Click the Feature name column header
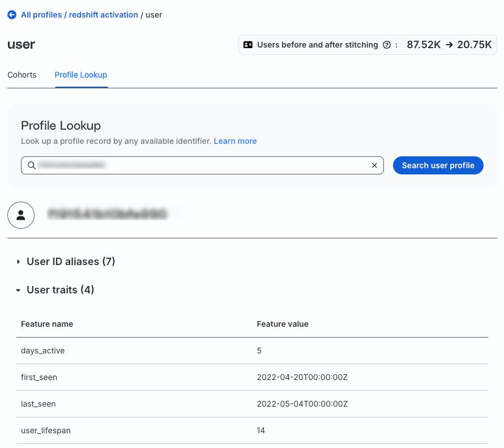The image size is (504, 448). click(47, 324)
